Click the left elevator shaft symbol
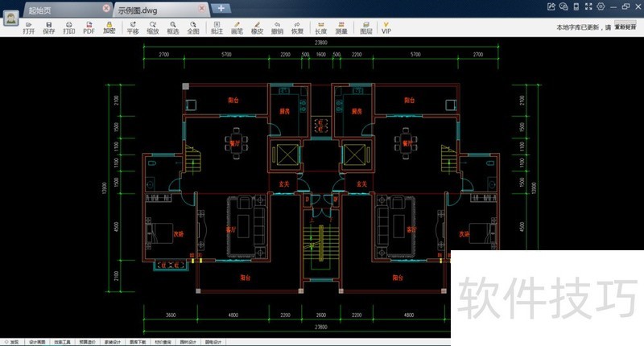The width and height of the screenshot is (644, 346). [x=287, y=155]
